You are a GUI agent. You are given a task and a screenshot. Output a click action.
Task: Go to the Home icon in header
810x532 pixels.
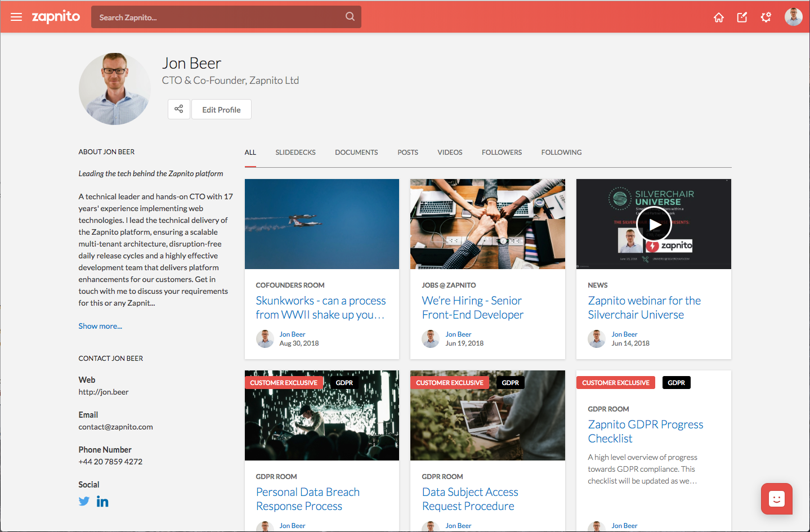point(718,17)
